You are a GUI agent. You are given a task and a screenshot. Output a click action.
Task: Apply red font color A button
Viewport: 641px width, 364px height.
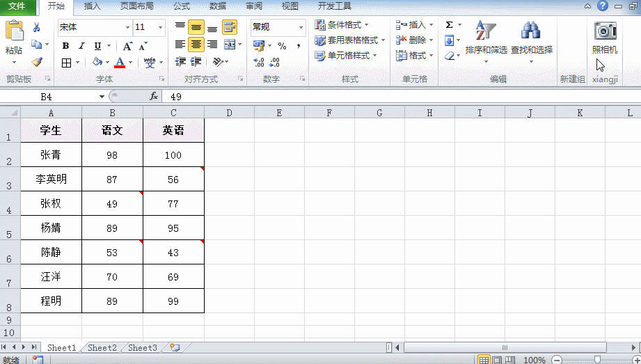pyautogui.click(x=120, y=62)
